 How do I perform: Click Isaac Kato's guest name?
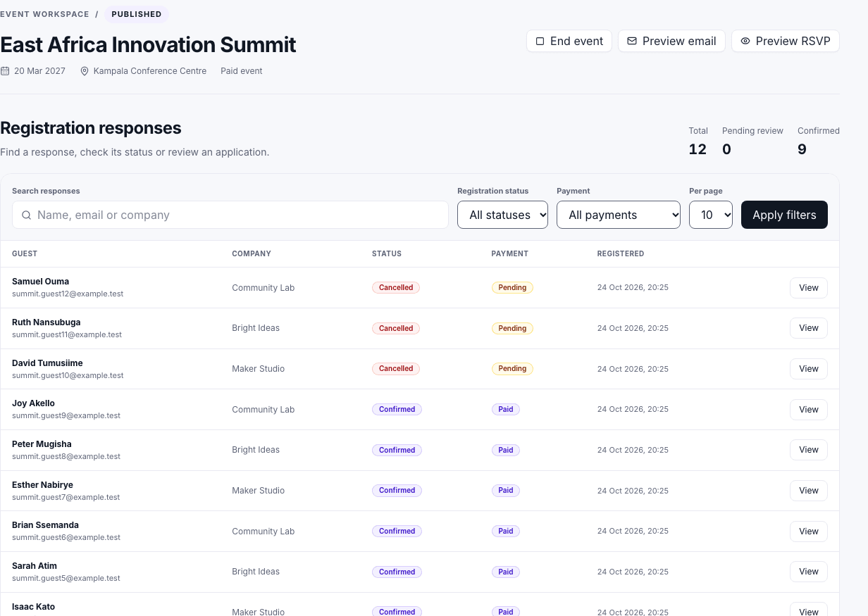pyautogui.click(x=33, y=607)
